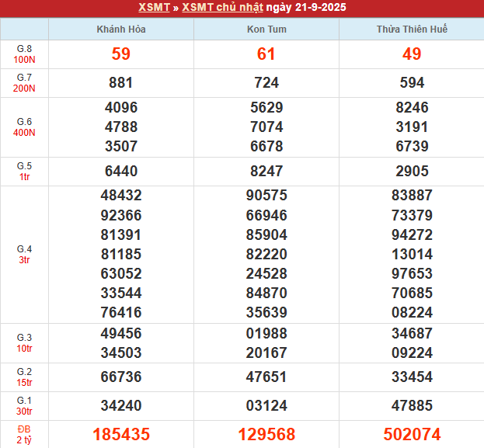Select the number 09224
Viewport: 484px width, 448px height.
[x=412, y=353]
